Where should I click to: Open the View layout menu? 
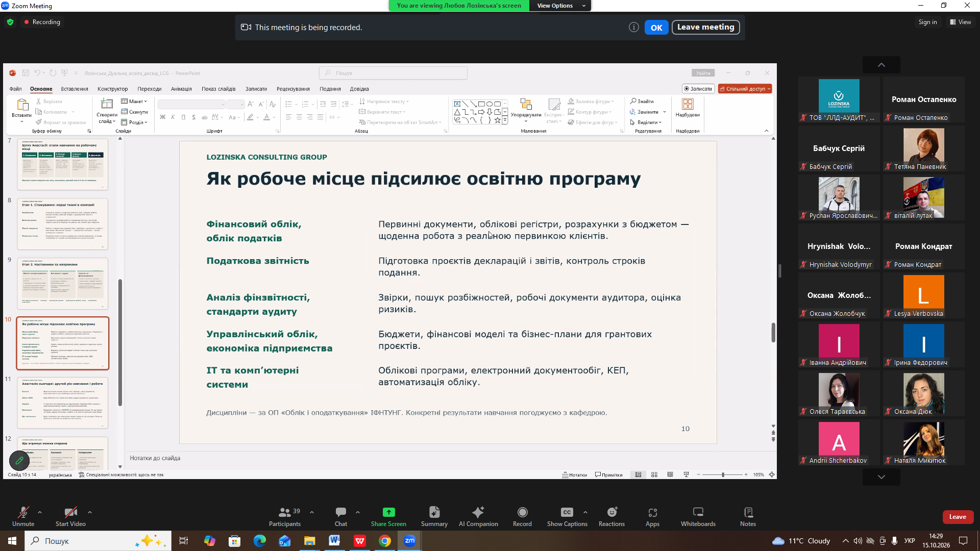[961, 22]
